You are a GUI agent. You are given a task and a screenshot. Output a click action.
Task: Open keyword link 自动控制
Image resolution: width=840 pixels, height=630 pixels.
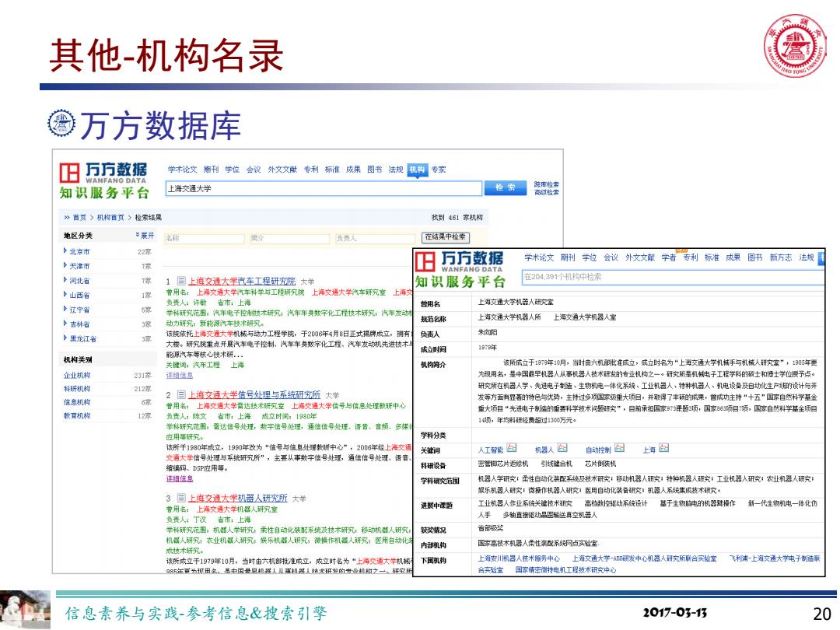(598, 450)
